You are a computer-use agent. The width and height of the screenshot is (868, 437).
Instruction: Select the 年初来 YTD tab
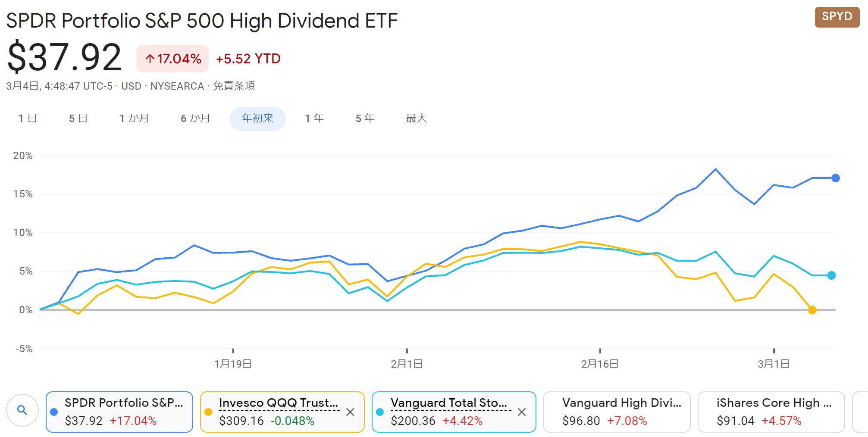click(x=257, y=118)
